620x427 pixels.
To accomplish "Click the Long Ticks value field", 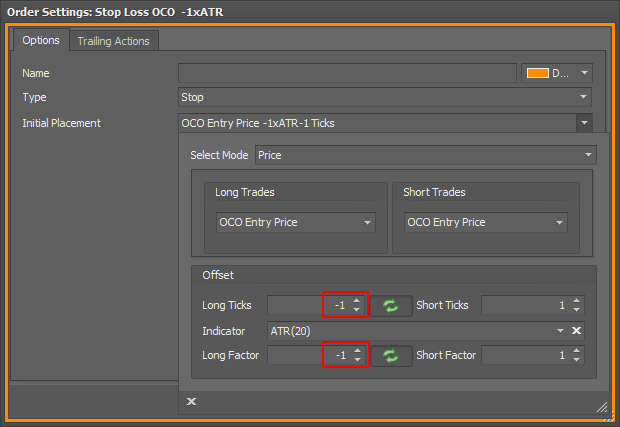I will pos(308,305).
